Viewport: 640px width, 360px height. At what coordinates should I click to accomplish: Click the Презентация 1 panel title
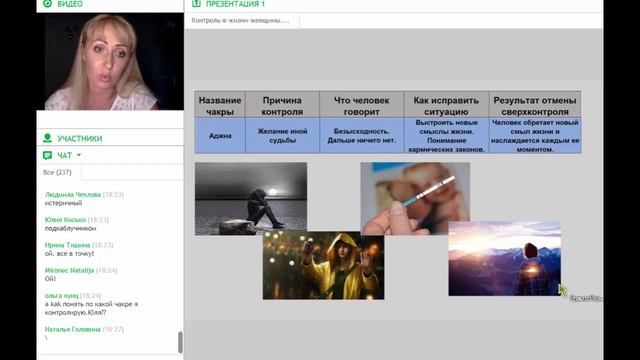coord(235,4)
